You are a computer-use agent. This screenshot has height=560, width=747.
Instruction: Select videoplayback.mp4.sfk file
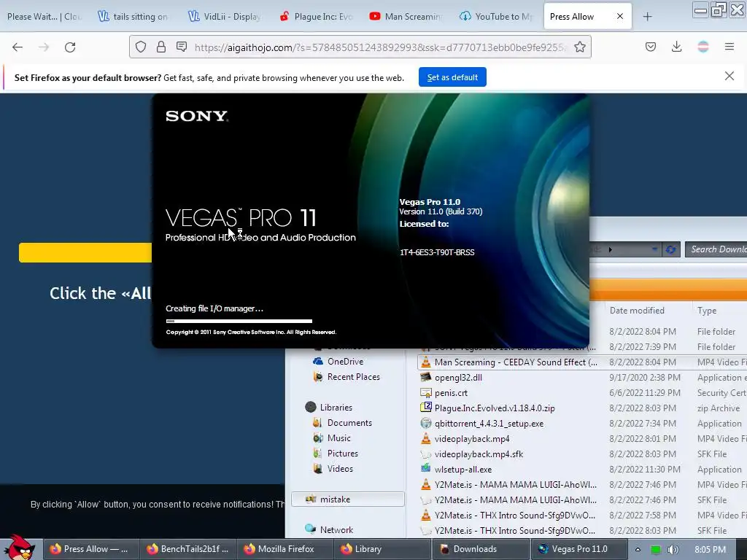point(479,454)
